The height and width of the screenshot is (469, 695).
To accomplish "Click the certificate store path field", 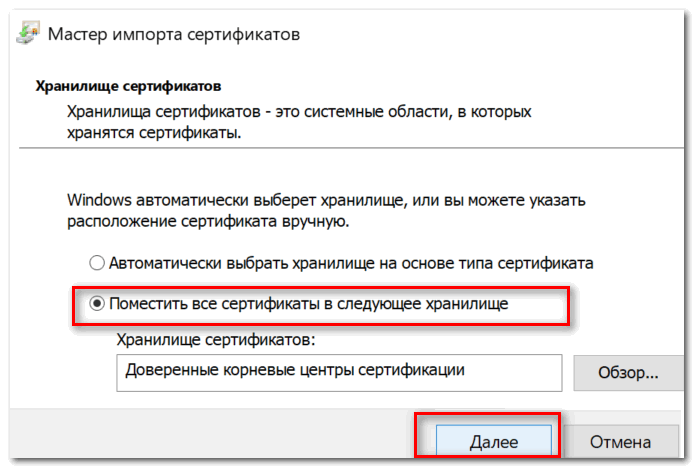I will click(339, 372).
